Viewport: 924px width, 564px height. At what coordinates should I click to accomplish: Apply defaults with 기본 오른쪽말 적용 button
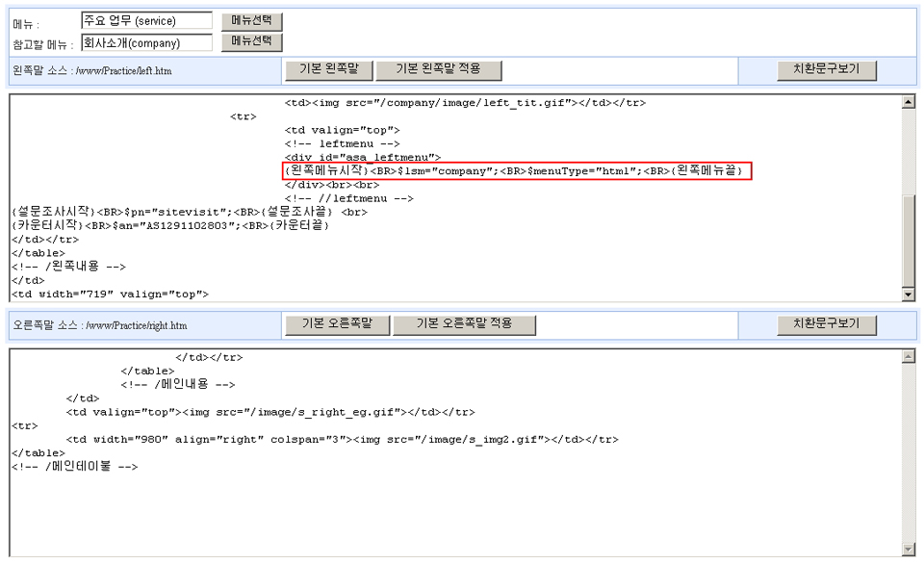tap(463, 323)
